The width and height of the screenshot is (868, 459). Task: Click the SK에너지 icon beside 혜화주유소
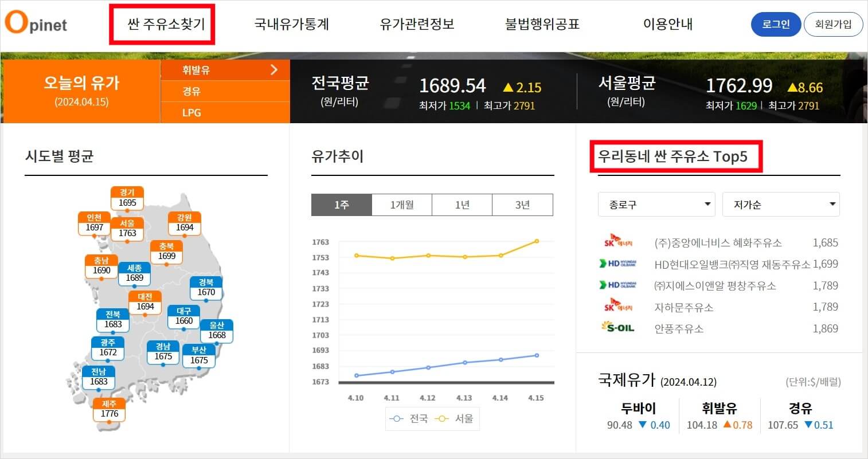618,242
